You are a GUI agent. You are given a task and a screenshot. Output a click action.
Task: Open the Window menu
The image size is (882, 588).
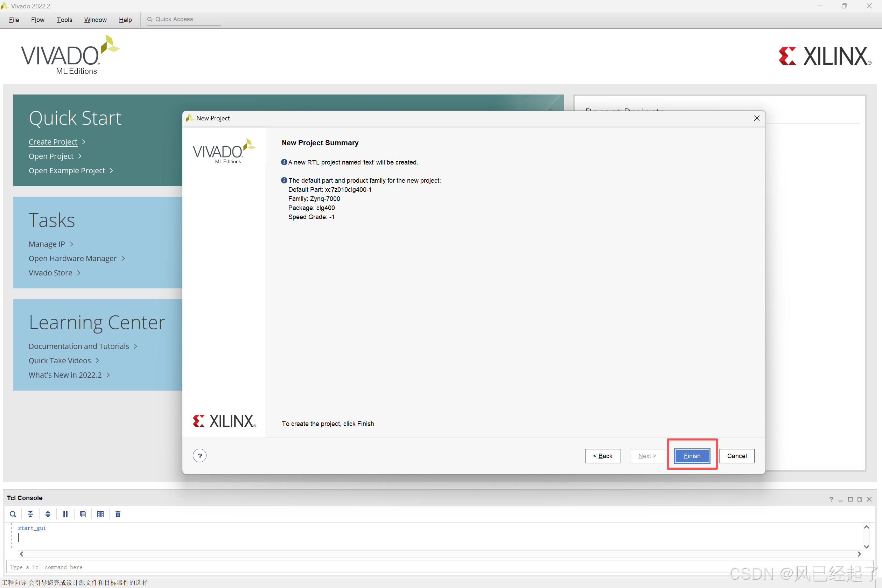point(95,20)
